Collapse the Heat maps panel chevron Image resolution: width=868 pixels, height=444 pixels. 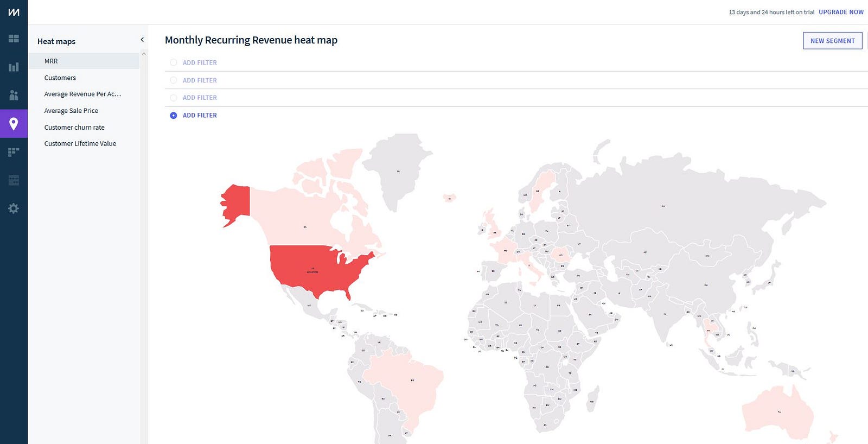[142, 40]
